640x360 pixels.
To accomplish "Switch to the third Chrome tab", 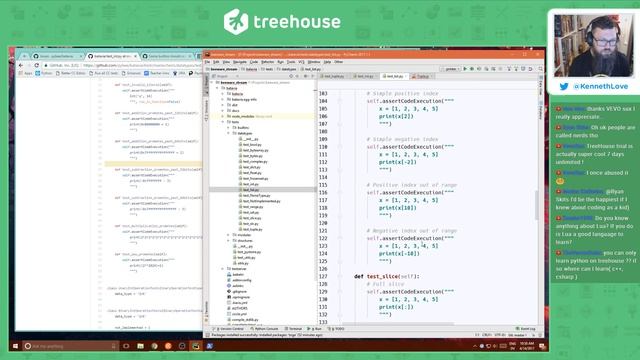I will (167, 56).
